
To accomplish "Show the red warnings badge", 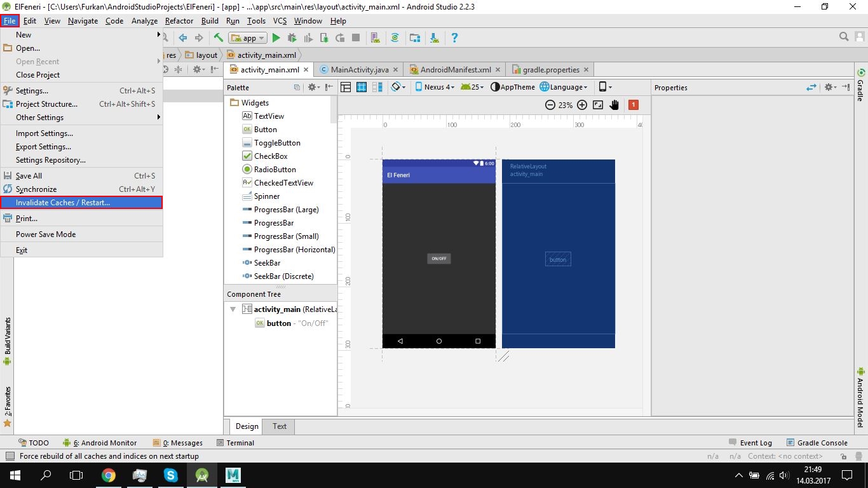I will point(633,105).
